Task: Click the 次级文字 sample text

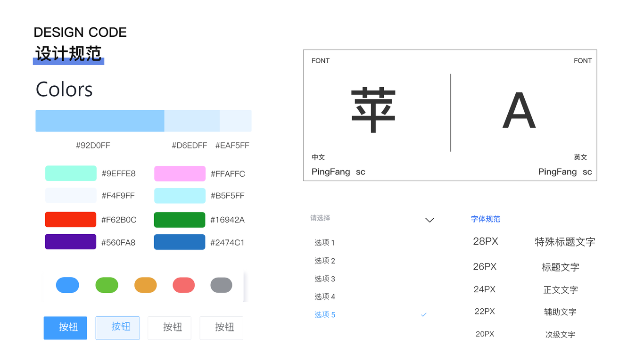Action: click(560, 335)
